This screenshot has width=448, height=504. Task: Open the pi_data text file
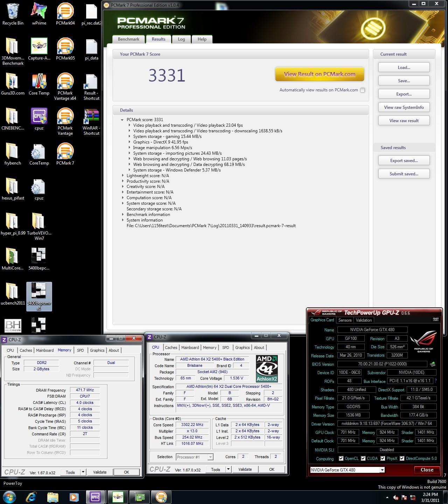91,49
